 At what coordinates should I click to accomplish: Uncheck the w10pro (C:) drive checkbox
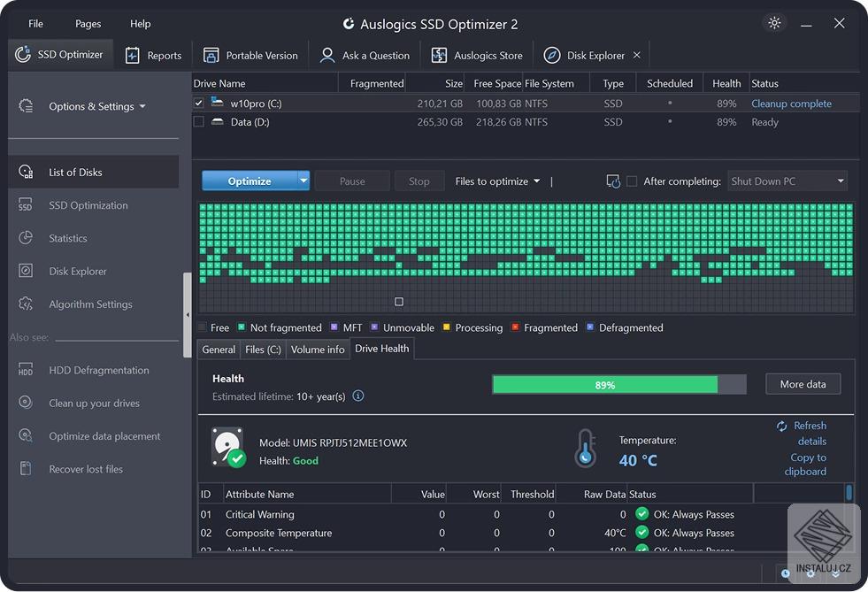(x=199, y=103)
